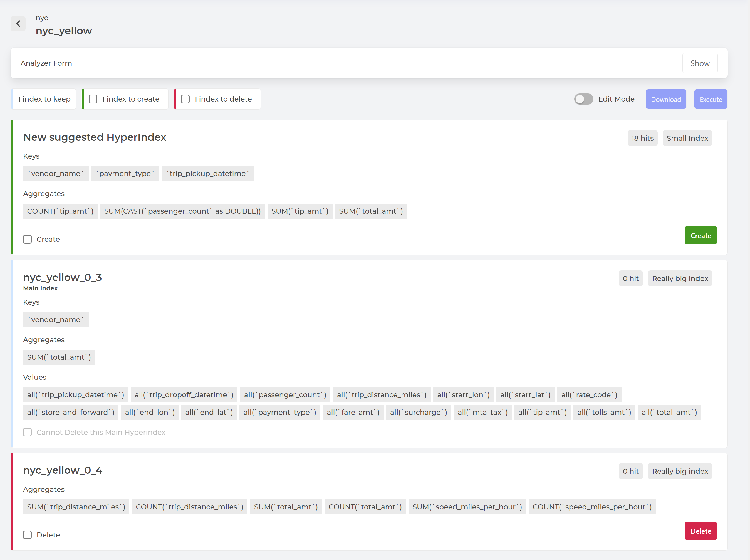The height and width of the screenshot is (560, 750).
Task: Click the all(`tolls_amt`) value chip
Action: pyautogui.click(x=604, y=413)
